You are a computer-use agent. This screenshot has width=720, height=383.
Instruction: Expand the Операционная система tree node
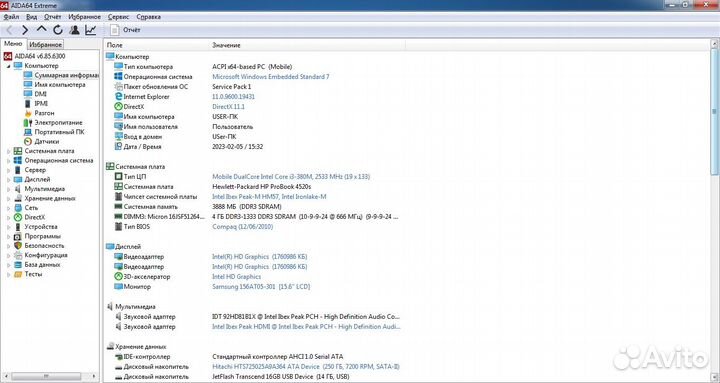pos(8,161)
